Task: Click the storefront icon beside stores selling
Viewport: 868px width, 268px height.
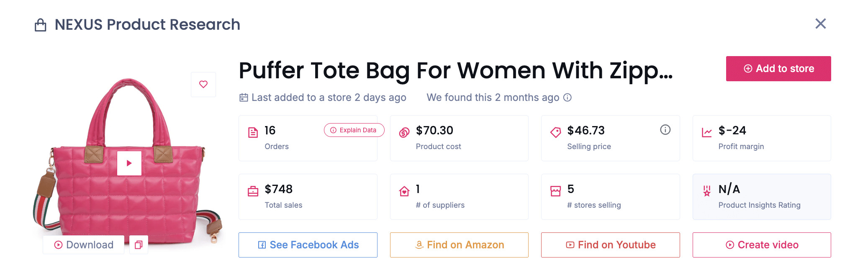Action: tap(555, 191)
